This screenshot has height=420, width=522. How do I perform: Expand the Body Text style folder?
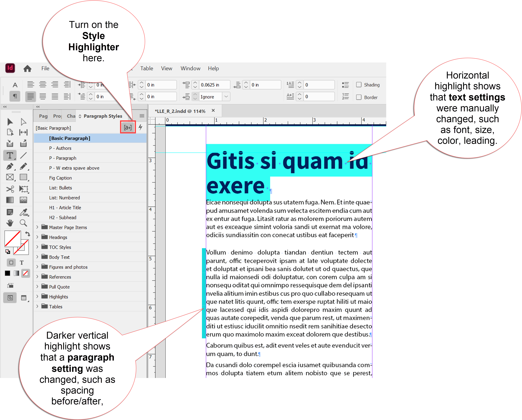tap(38, 257)
